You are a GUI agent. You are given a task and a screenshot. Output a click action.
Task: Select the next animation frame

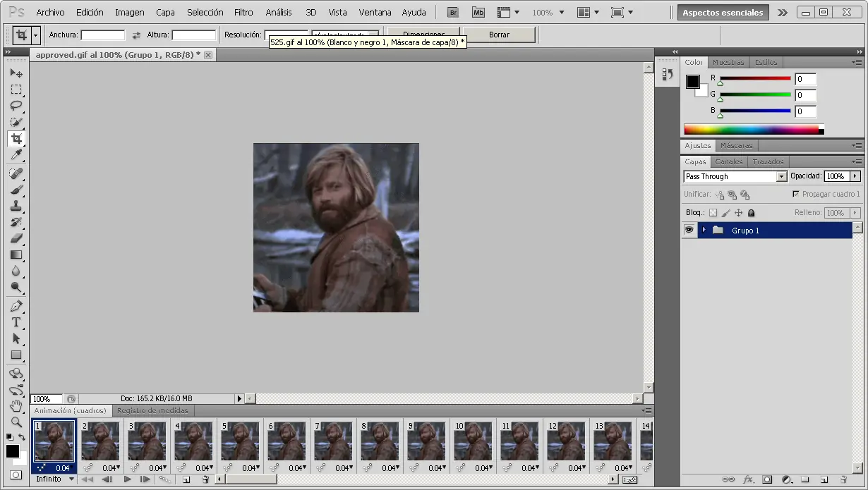click(145, 479)
